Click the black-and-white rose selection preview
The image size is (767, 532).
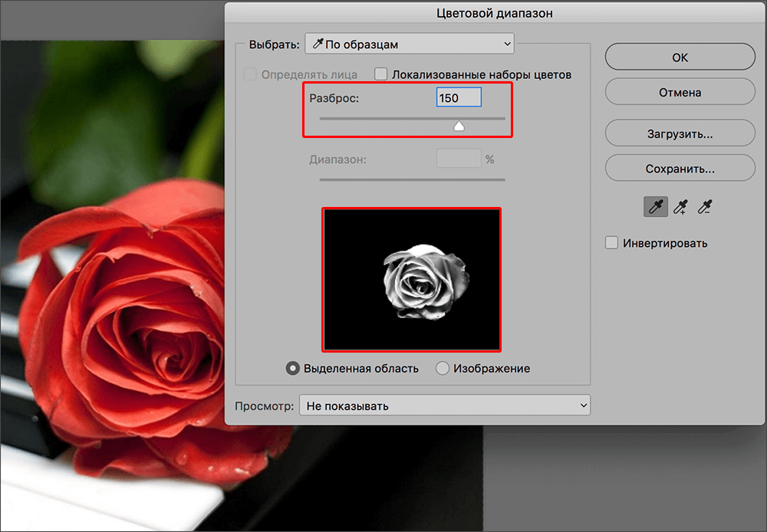pyautogui.click(x=412, y=279)
